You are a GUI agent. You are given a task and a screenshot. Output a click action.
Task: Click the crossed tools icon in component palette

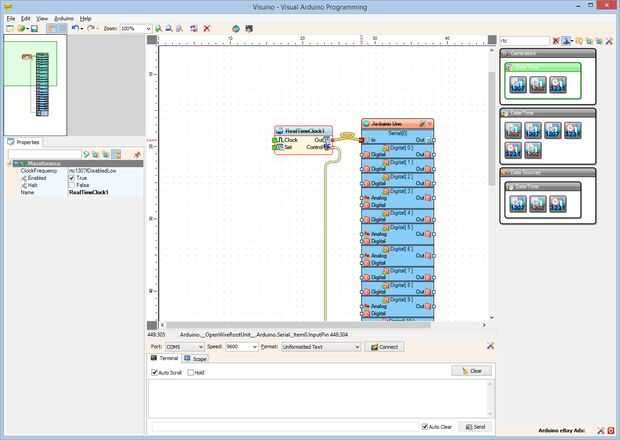click(609, 41)
